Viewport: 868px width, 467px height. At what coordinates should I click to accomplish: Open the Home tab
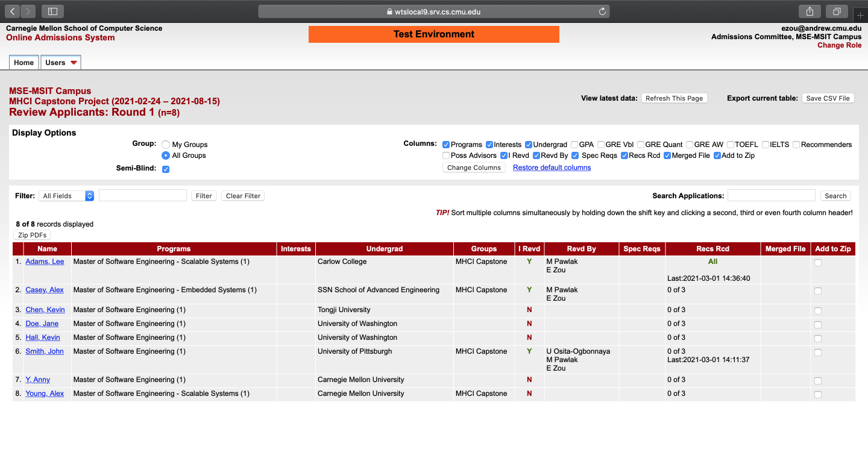[x=24, y=63]
